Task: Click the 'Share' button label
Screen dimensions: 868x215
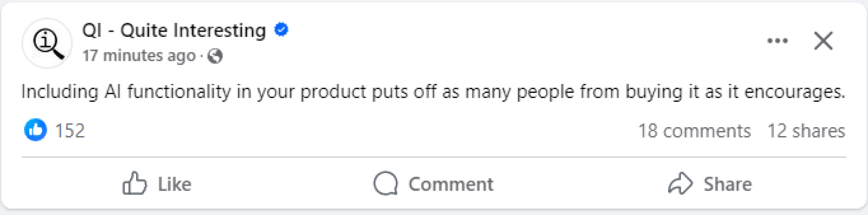Action: click(x=727, y=184)
